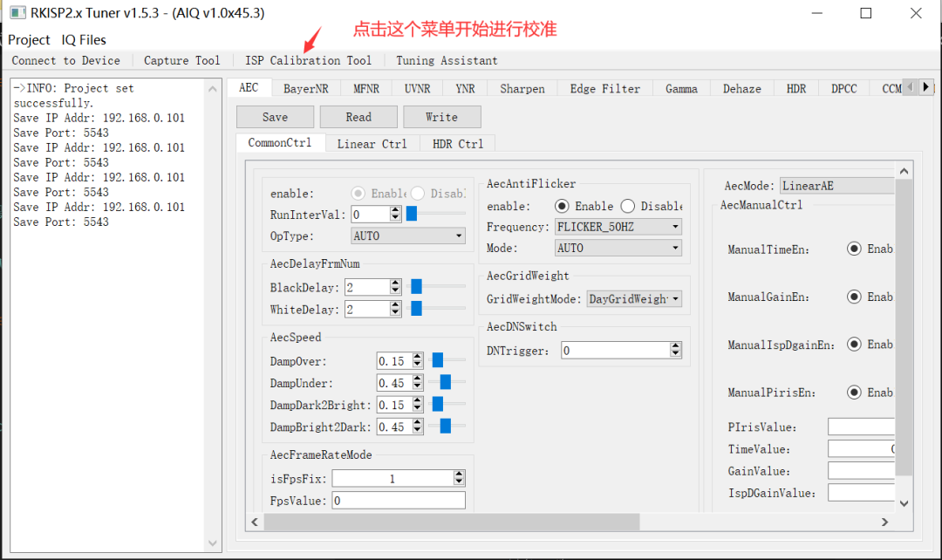Click the FpsValue input field

(398, 500)
